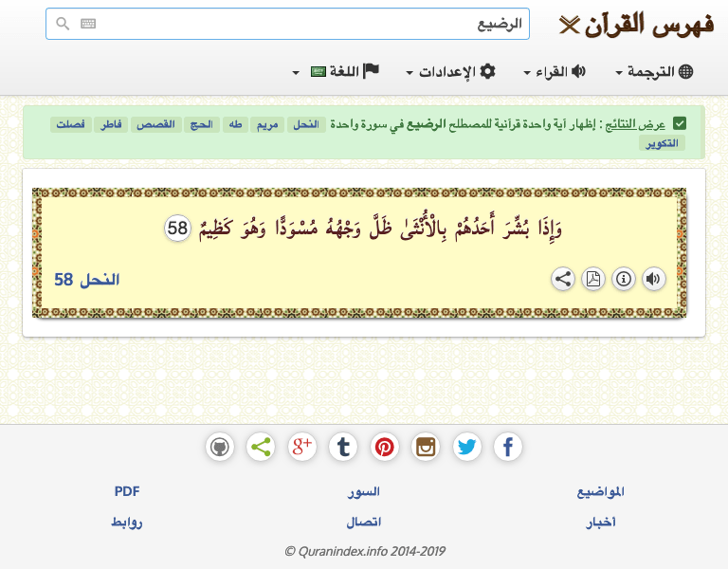Click the speaker icon beside القراء
The image size is (728, 569).
578,71
